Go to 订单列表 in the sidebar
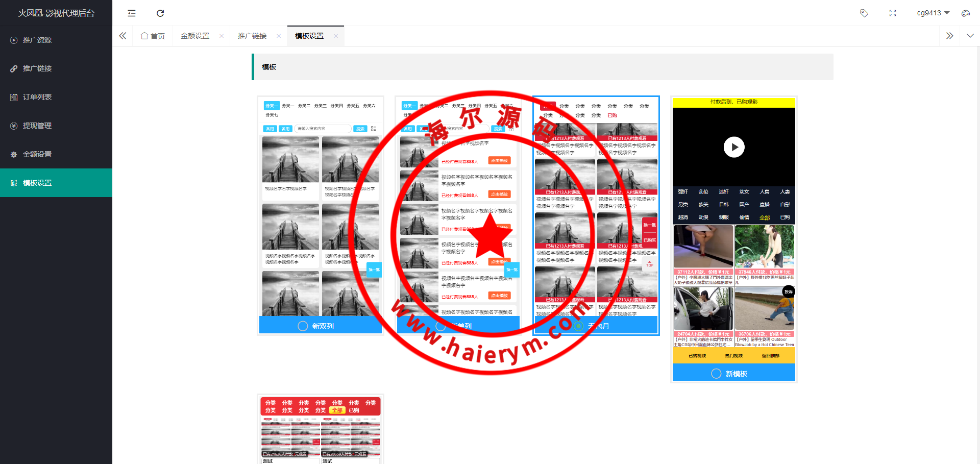The width and height of the screenshot is (980, 464). pos(37,97)
